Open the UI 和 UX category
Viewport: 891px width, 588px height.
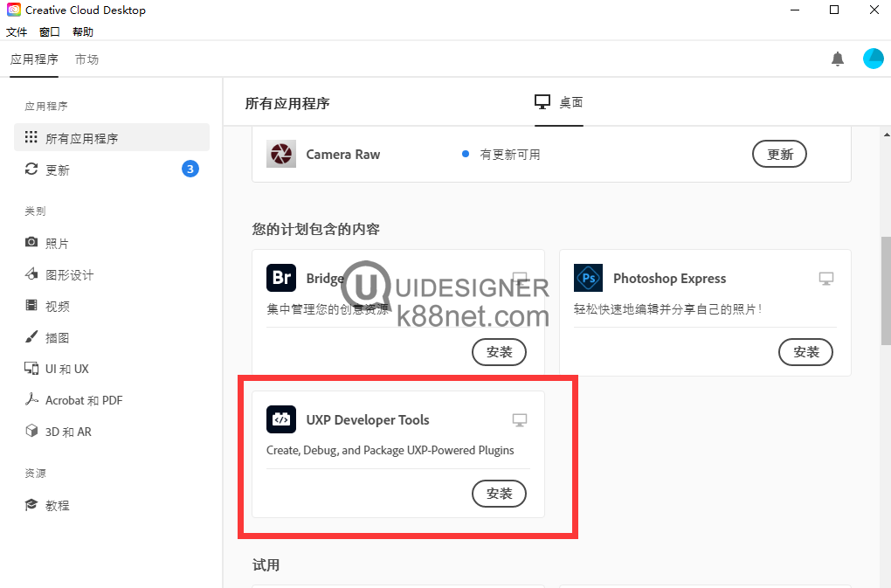click(x=57, y=369)
